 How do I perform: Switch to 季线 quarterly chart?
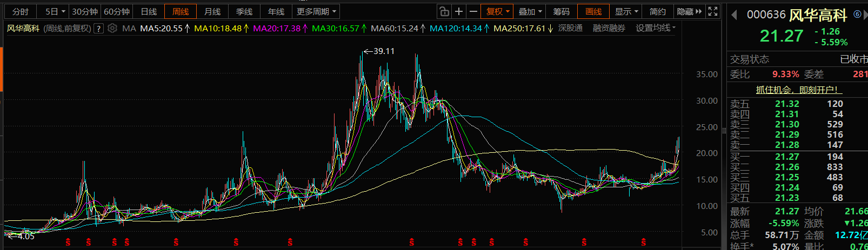click(244, 11)
